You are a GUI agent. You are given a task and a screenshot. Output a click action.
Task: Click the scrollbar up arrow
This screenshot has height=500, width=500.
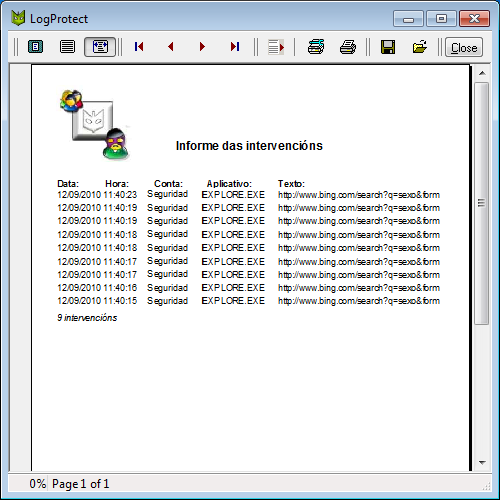click(482, 73)
